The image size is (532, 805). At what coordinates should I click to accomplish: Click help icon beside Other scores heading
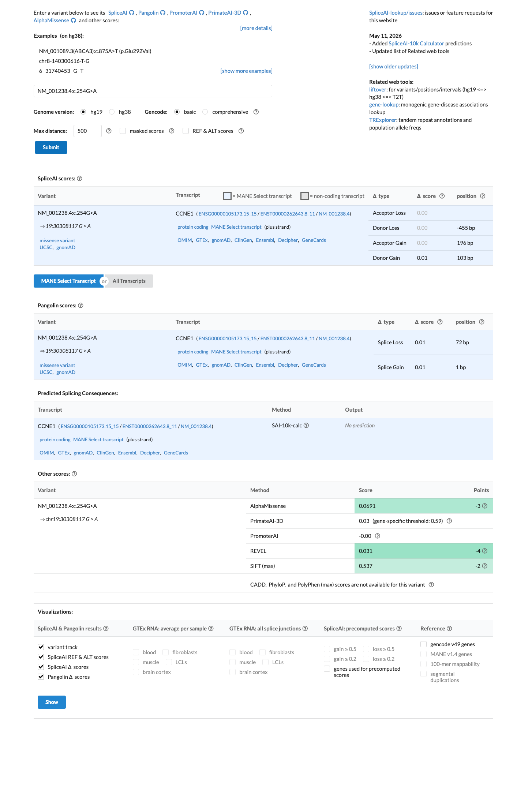[74, 474]
